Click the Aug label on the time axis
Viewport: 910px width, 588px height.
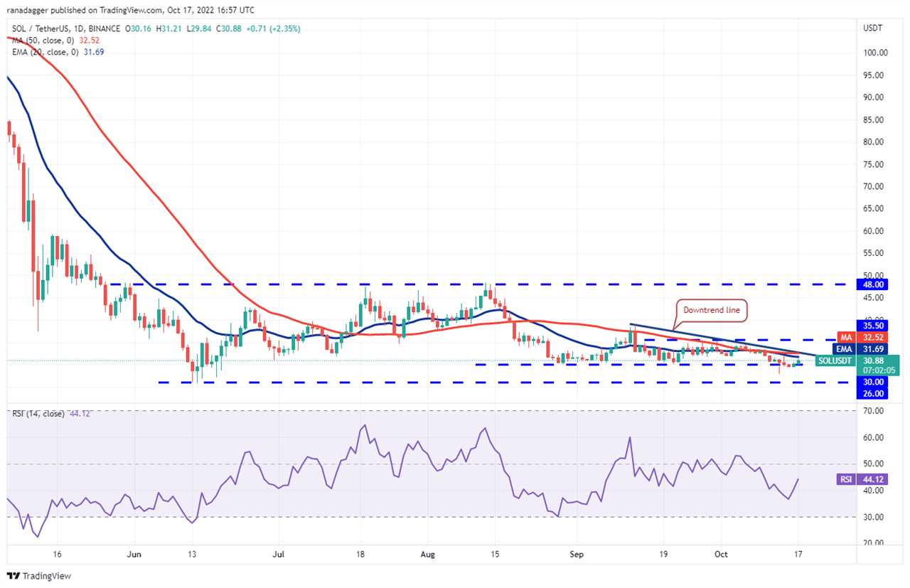tap(427, 553)
